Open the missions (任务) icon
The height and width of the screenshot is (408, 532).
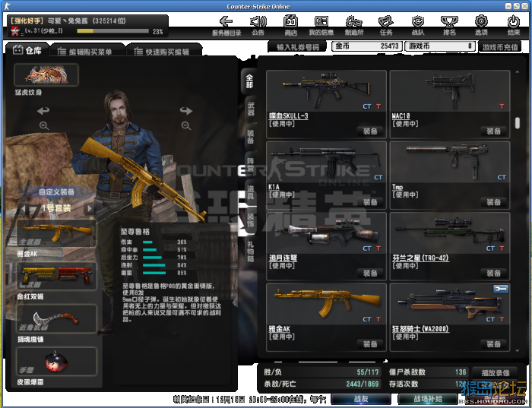pos(386,22)
